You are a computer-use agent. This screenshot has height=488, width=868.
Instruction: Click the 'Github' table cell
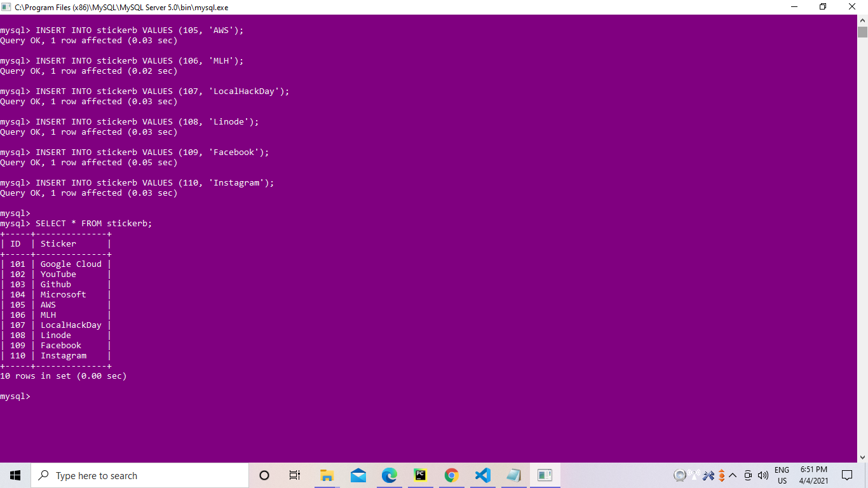click(x=56, y=284)
